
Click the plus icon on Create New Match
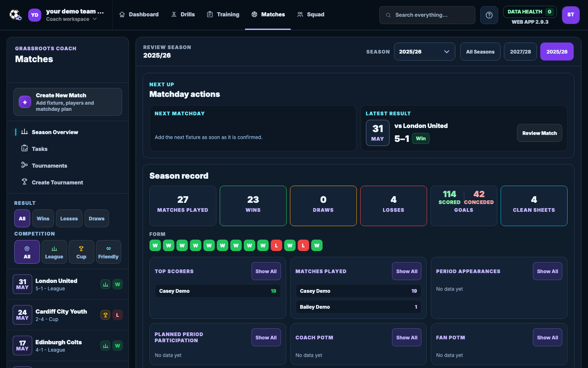[25, 102]
